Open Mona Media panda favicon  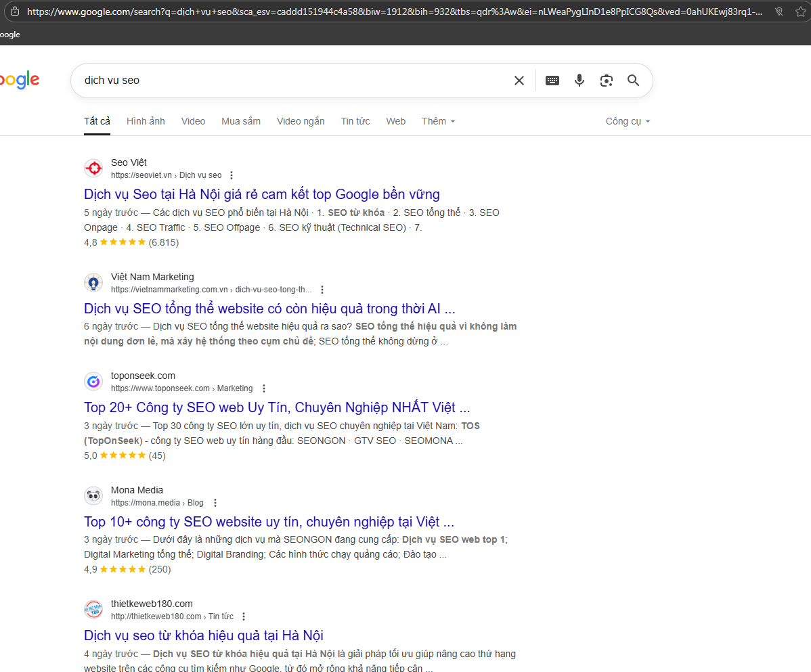click(x=93, y=496)
